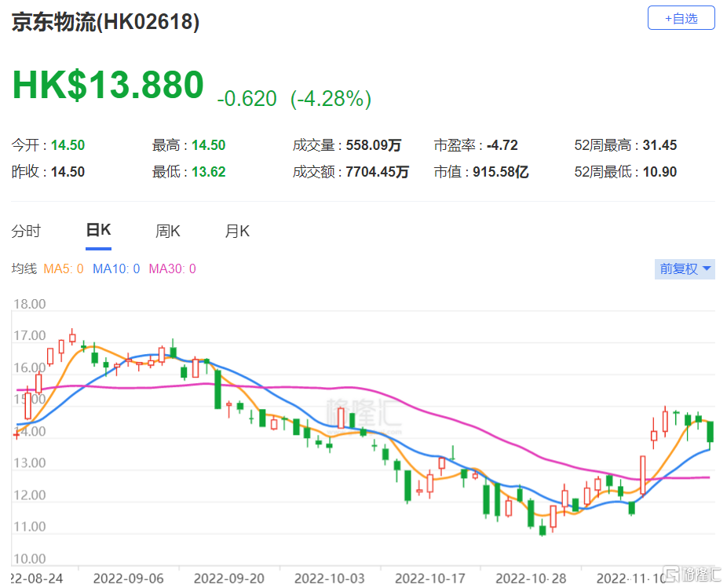The height and width of the screenshot is (588, 727).
Task: Add stock via +自选 button
Action: [681, 18]
